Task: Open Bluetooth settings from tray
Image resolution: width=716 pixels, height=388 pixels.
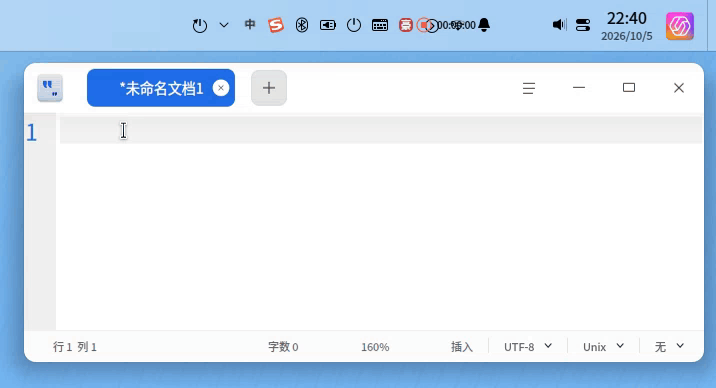Action: (302, 25)
